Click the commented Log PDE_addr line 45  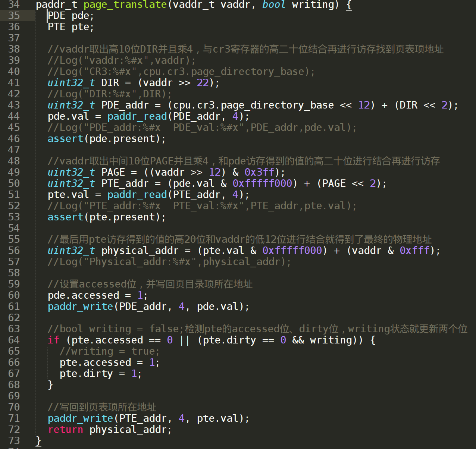click(202, 128)
